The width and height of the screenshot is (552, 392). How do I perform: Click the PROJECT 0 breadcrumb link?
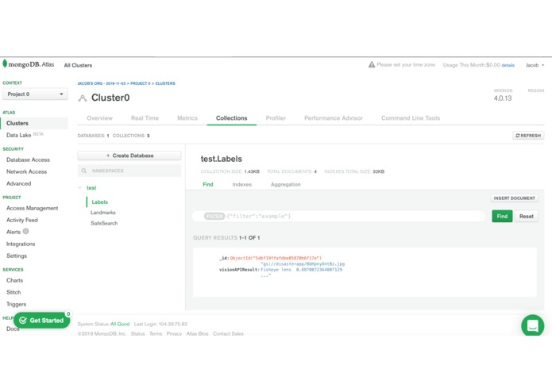click(x=140, y=83)
